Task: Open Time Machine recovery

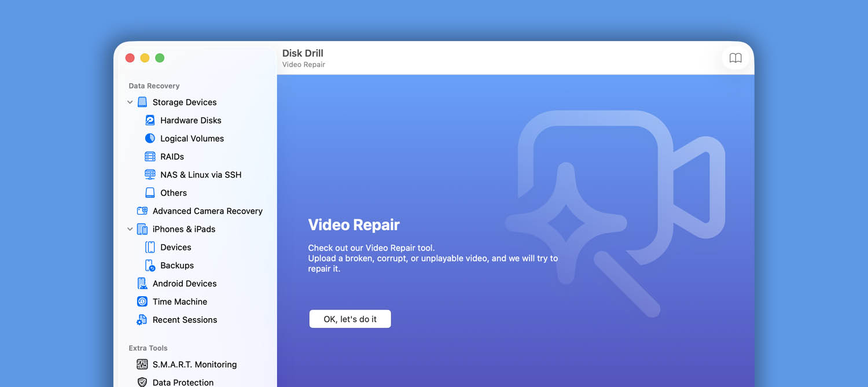Action: (x=180, y=301)
